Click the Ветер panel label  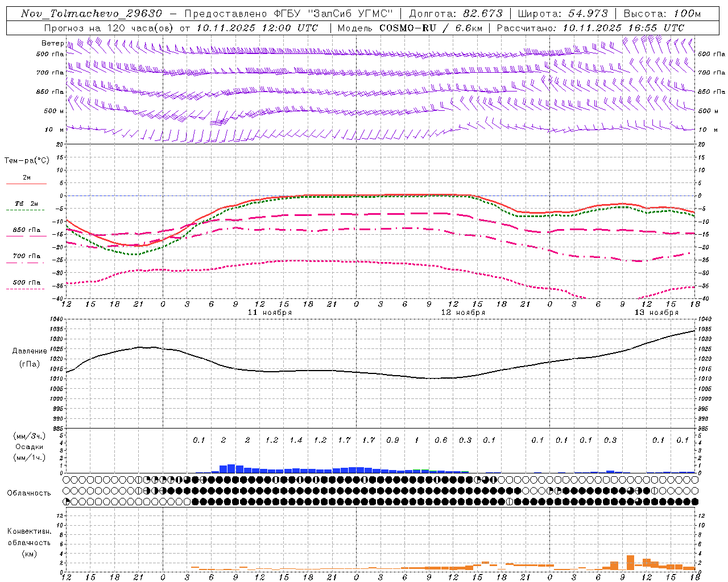coord(52,43)
